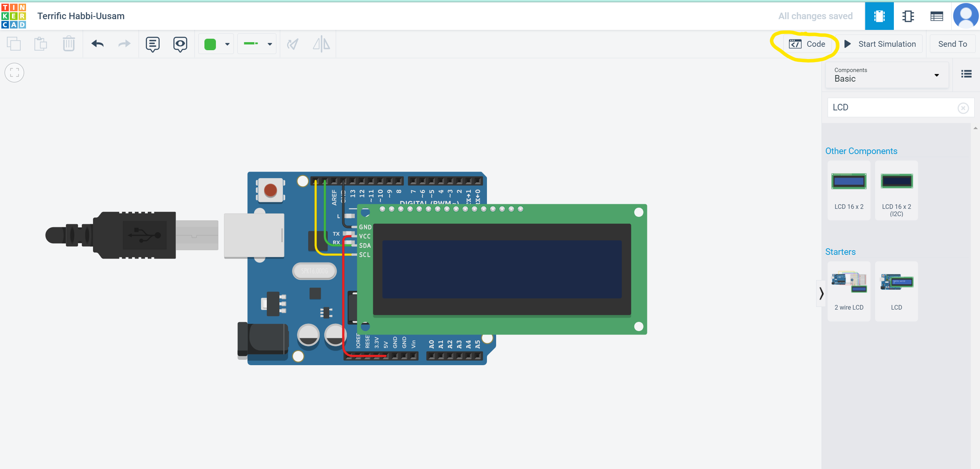The image size is (980, 469).
Task: Select the wire type line style
Action: [251, 44]
